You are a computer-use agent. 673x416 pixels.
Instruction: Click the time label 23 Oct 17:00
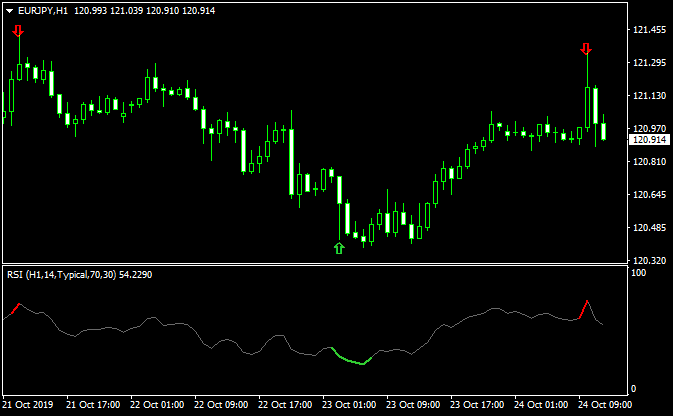point(477,405)
